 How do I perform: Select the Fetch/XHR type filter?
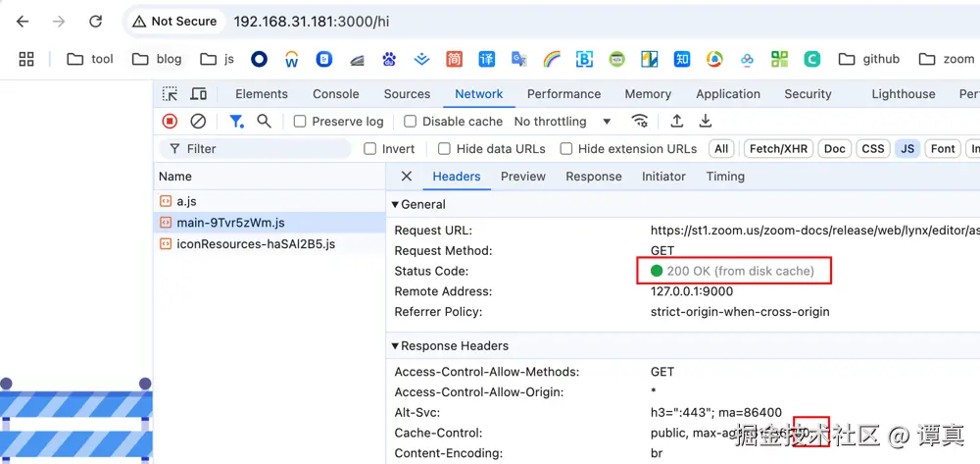pos(778,149)
